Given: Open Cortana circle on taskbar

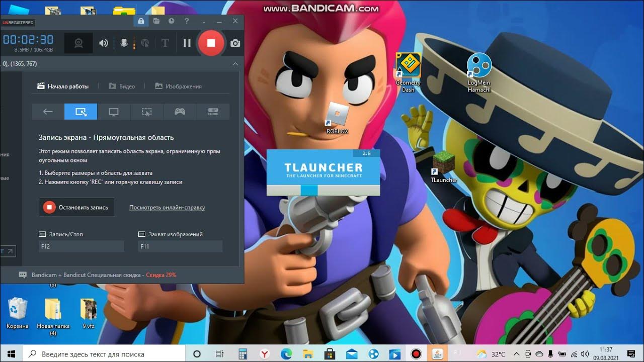Looking at the screenshot, I should point(197,353).
